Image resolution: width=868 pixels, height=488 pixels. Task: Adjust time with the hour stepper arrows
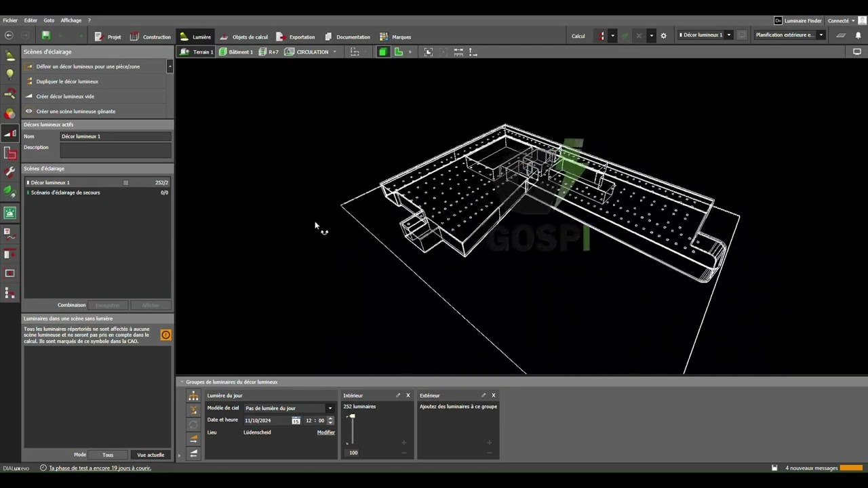coord(330,420)
